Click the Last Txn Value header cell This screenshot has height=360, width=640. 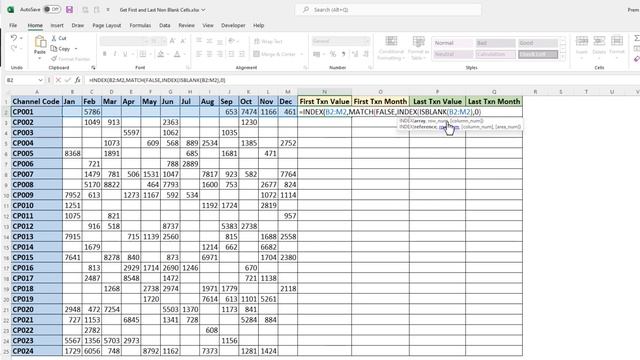click(x=437, y=101)
